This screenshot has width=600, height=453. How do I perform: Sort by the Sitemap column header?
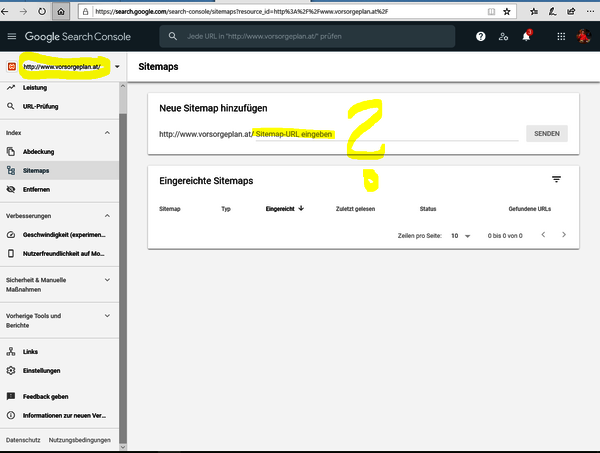[170, 209]
